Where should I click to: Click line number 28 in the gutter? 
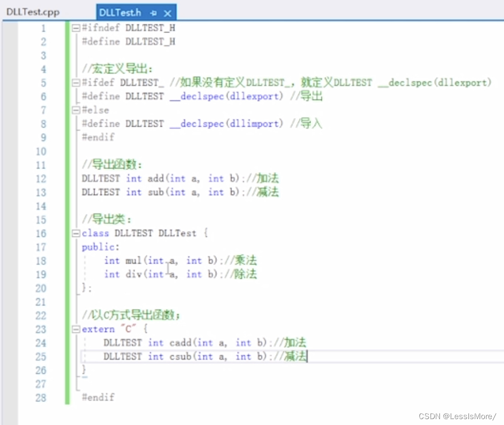pyautogui.click(x=41, y=398)
